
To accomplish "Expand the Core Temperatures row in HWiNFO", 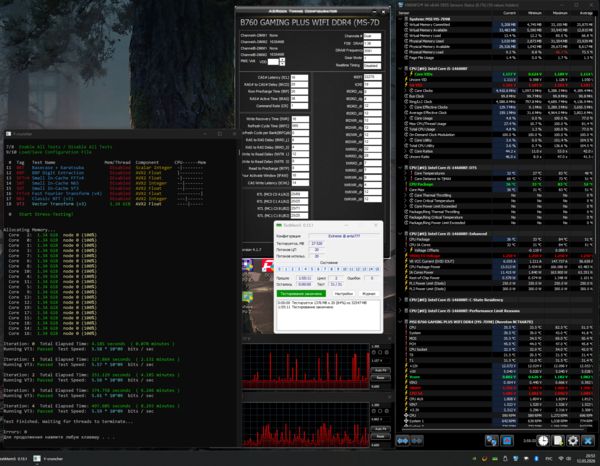I will pyautogui.click(x=406, y=173).
